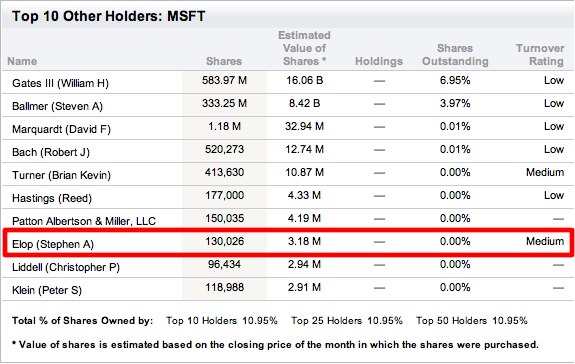Image resolution: width=575 pixels, height=364 pixels.
Task: Click the Turnover Rating column header
Action: 540,55
